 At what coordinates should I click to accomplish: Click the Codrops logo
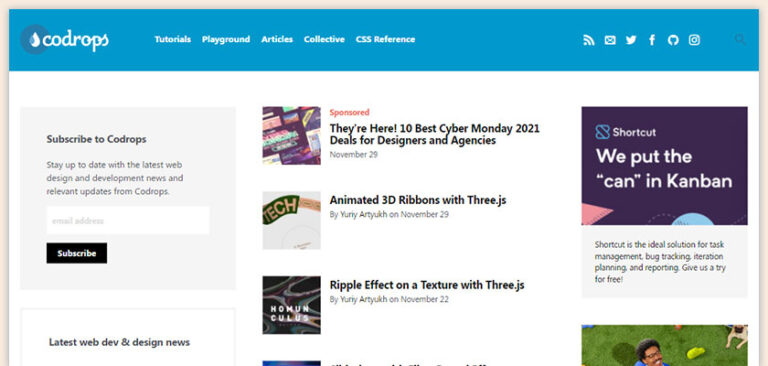click(x=64, y=40)
